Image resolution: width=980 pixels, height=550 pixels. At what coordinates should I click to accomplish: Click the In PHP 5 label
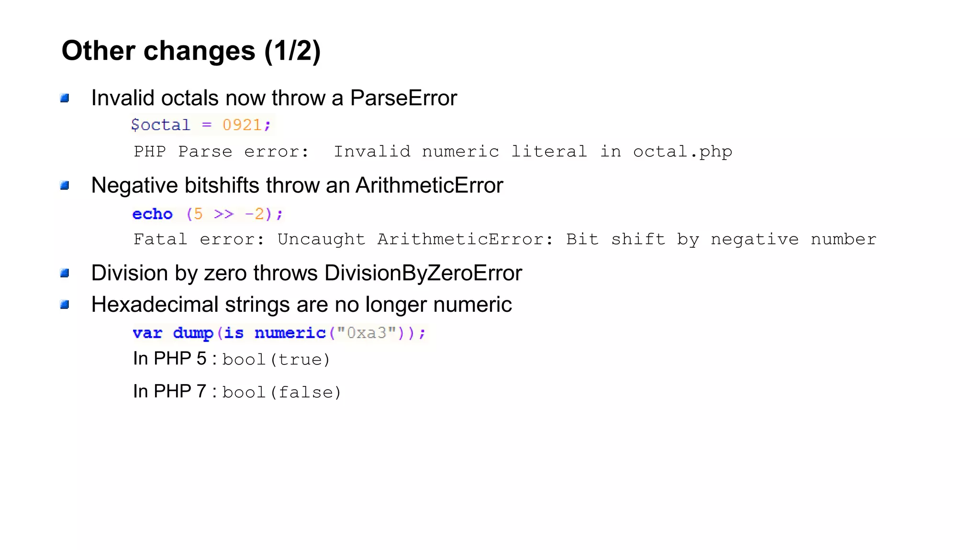[x=170, y=359]
